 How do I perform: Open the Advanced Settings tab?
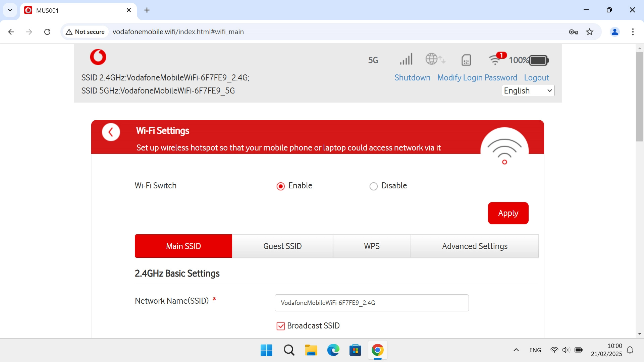click(x=475, y=246)
